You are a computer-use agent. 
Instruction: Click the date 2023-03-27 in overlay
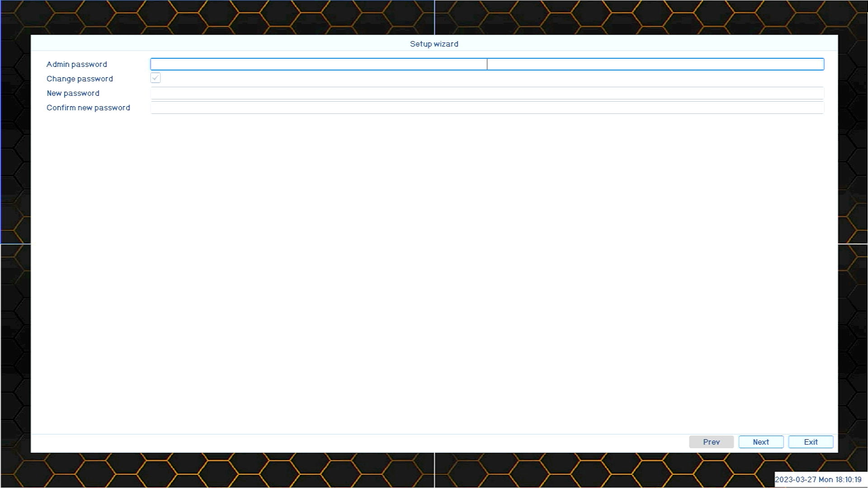coord(796,480)
